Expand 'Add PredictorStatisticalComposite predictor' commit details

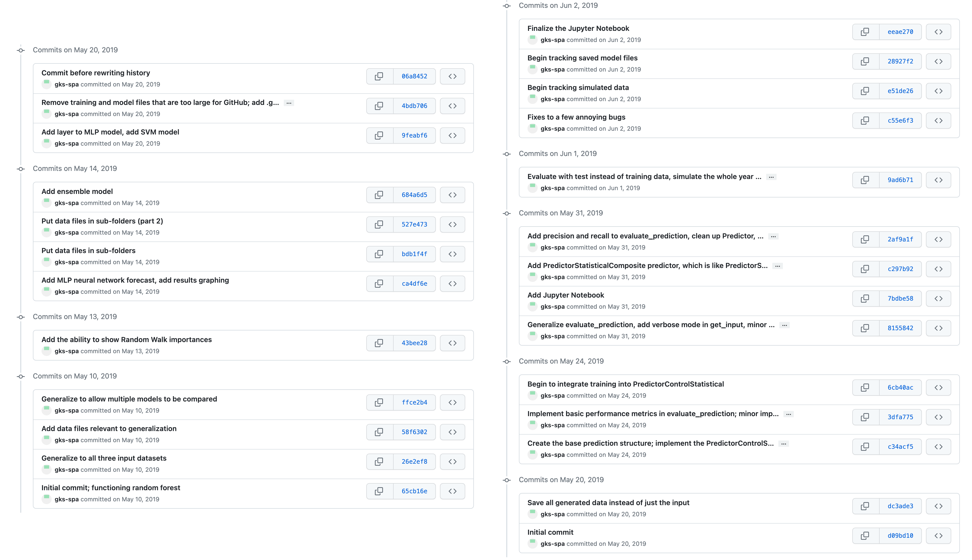(x=778, y=266)
